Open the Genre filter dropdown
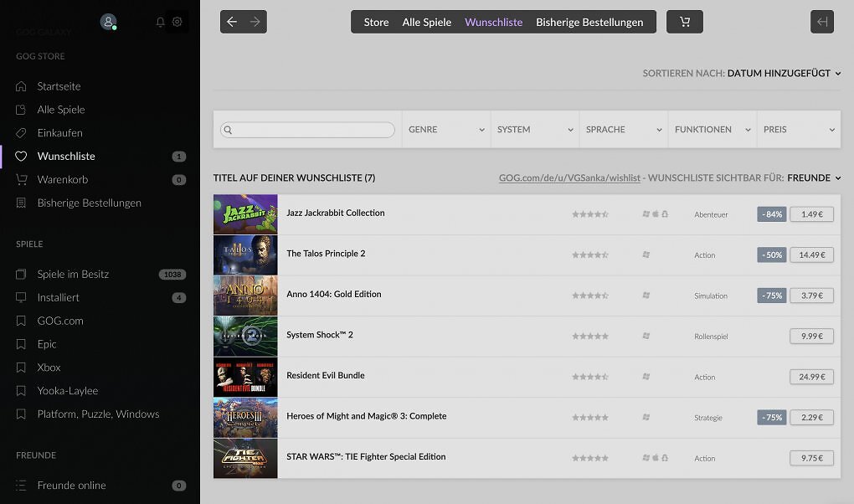 (446, 130)
